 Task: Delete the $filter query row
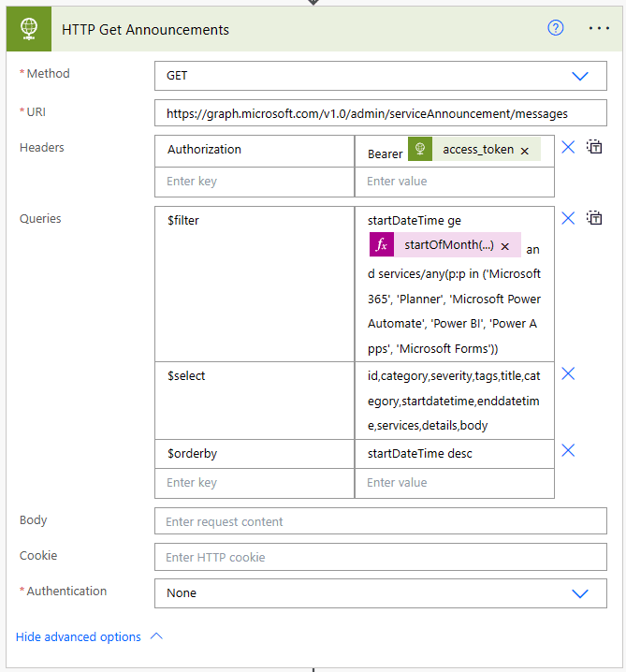click(568, 219)
